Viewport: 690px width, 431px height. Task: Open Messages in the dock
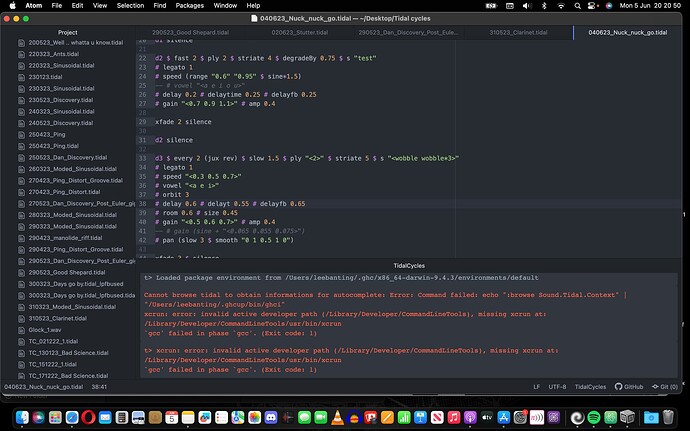coord(304,417)
